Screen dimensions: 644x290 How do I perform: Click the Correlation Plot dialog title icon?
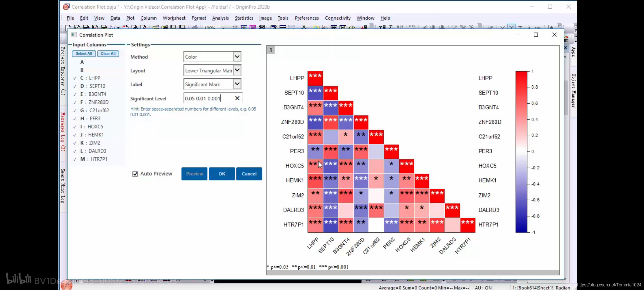coord(74,35)
